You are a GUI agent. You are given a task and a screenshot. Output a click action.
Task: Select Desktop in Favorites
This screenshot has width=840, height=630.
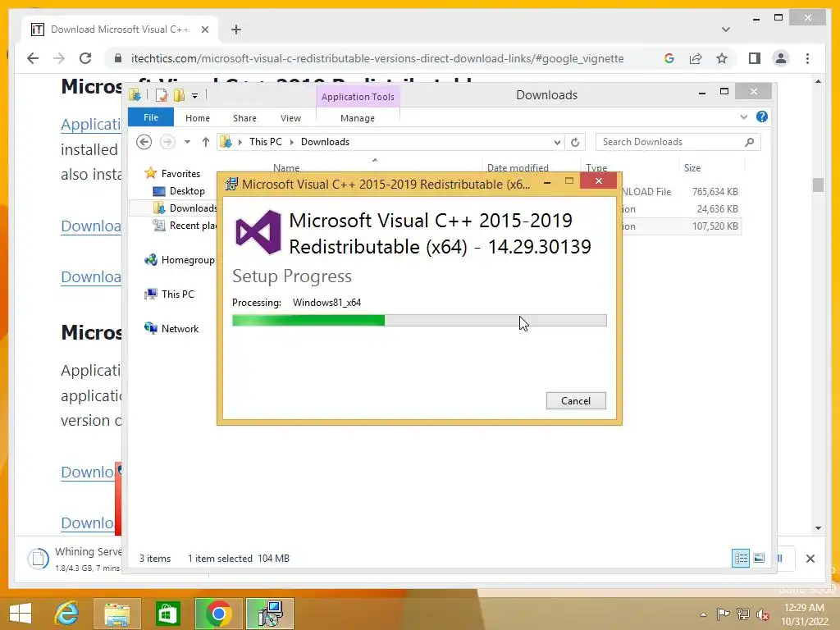(187, 190)
